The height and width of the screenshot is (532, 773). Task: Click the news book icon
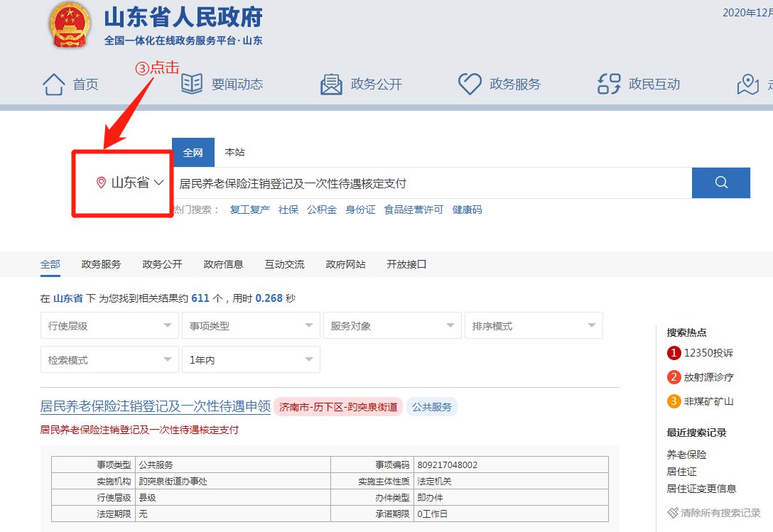tap(192, 85)
